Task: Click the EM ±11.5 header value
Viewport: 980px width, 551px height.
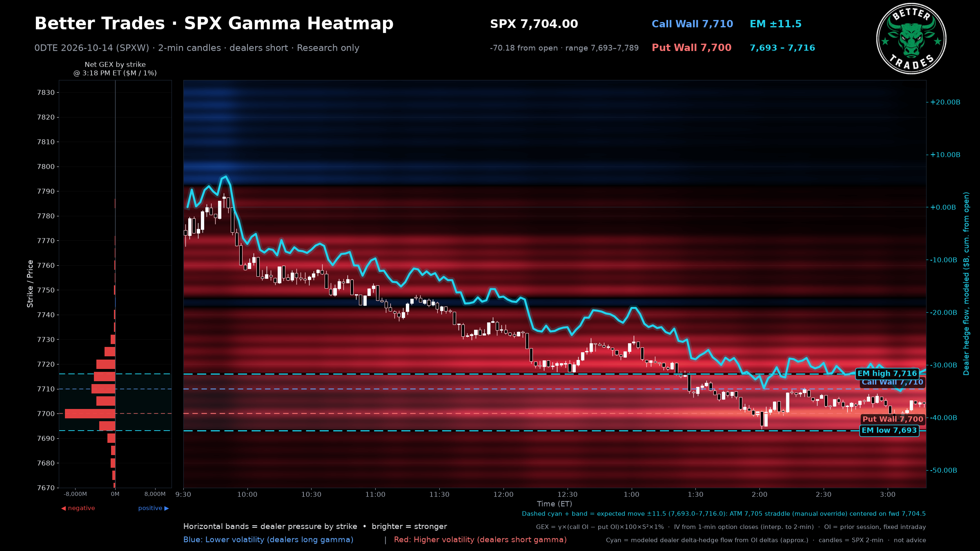Action: coord(775,24)
